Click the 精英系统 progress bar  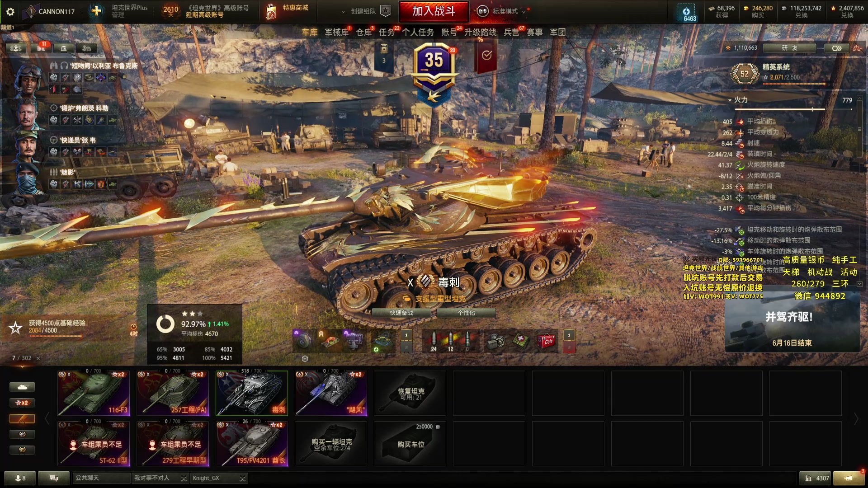(x=794, y=84)
